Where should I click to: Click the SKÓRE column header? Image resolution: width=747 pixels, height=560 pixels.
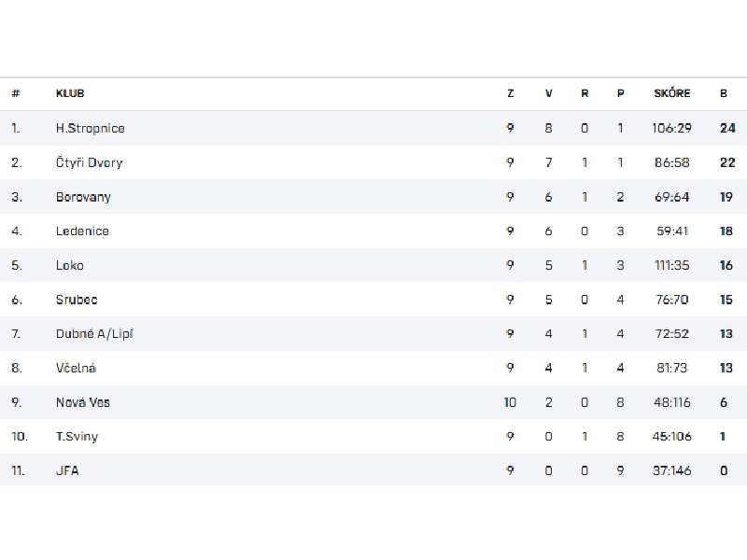[672, 93]
